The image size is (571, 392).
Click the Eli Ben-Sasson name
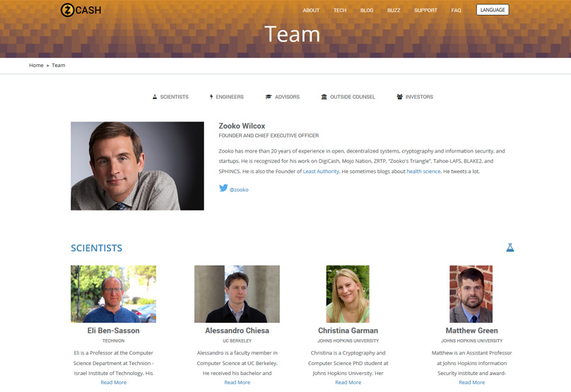113,331
